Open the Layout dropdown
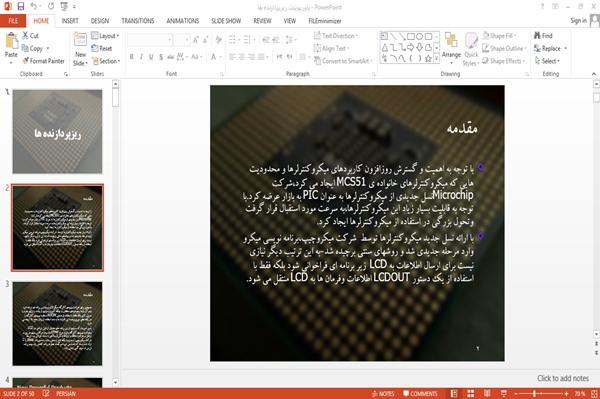The height and width of the screenshot is (399, 600). [105, 36]
